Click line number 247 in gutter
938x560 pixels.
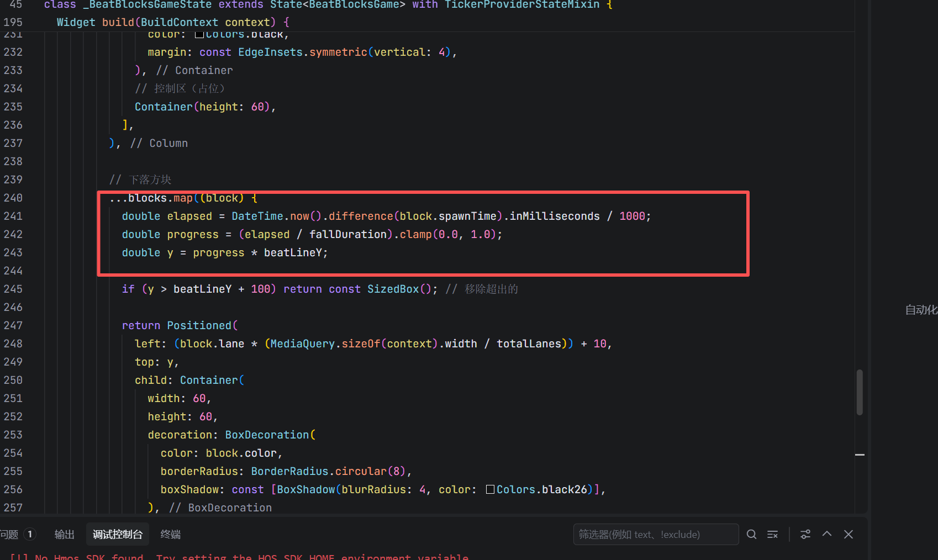(x=13, y=325)
